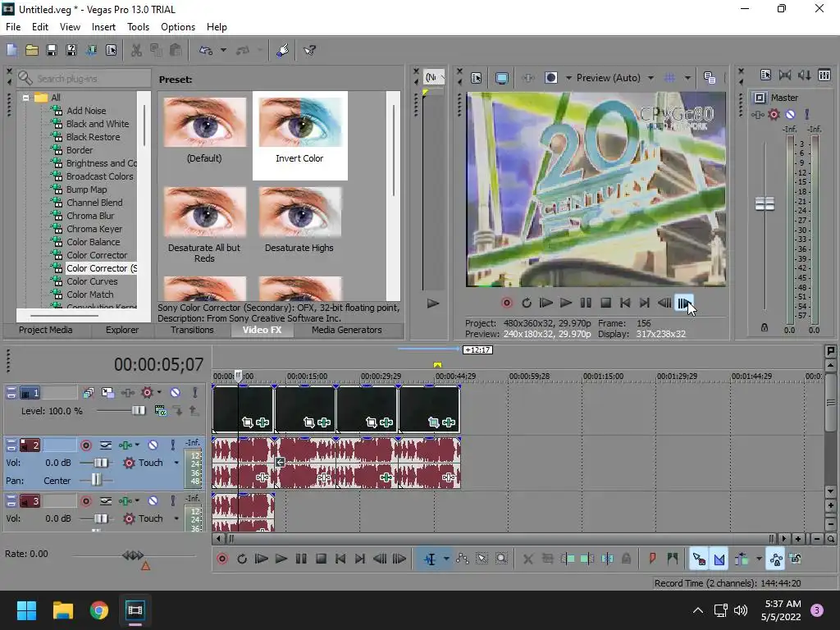Choose the Invert Color preset thumbnail
The height and width of the screenshot is (630, 840).
(x=300, y=122)
